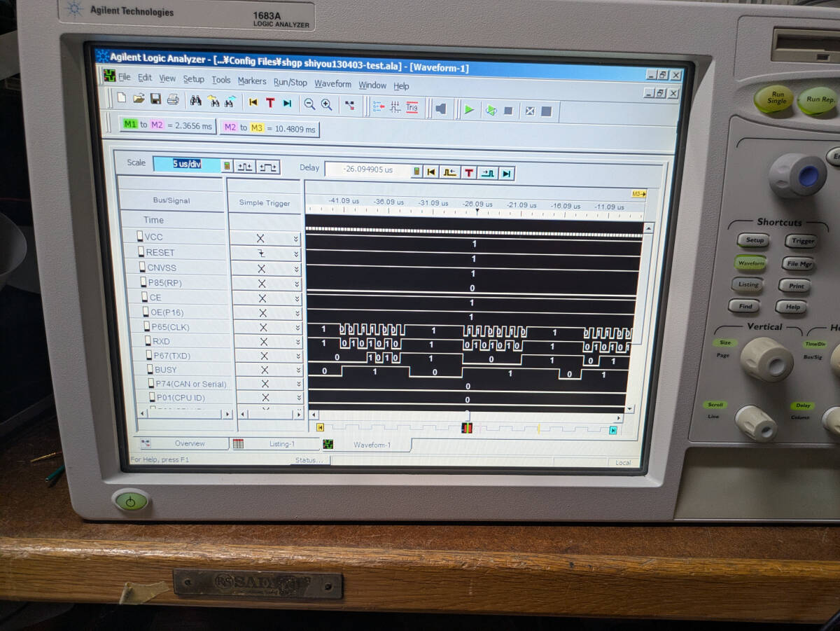840x631 pixels.
Task: Zoom out with the magnifier minus icon
Action: 309,104
